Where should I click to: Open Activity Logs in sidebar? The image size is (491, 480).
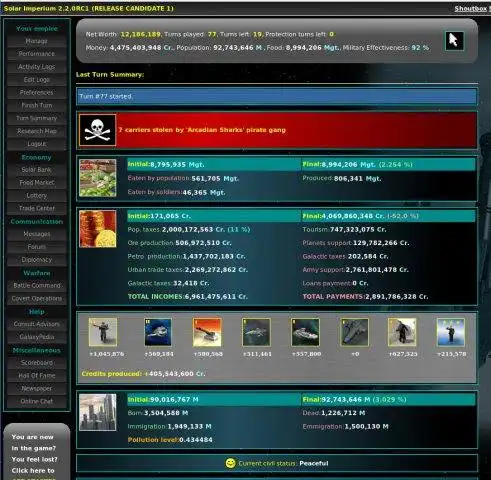coord(37,67)
